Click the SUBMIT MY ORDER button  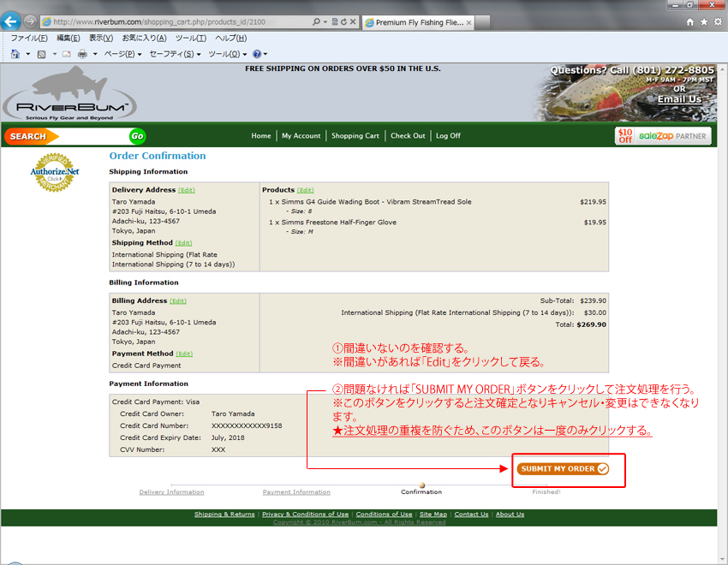point(563,468)
